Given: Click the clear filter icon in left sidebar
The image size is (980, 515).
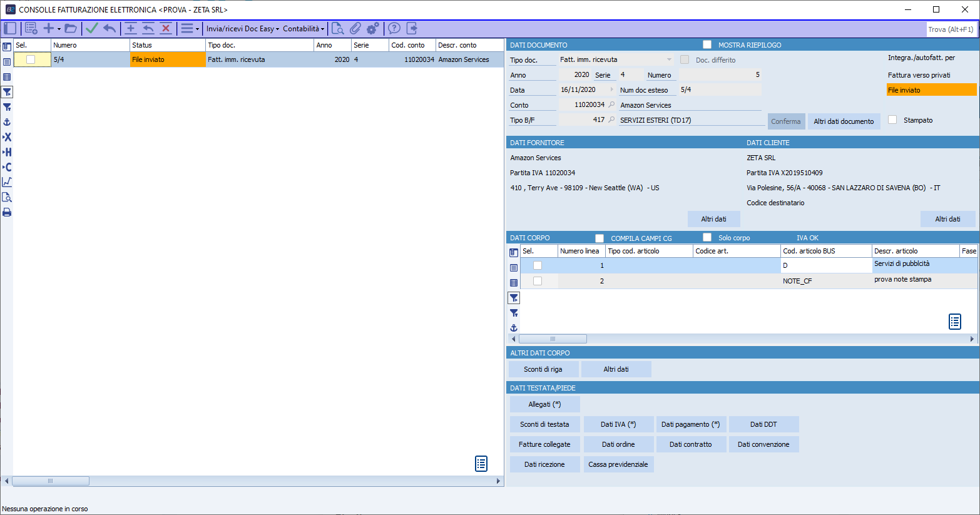Looking at the screenshot, I should [x=7, y=107].
